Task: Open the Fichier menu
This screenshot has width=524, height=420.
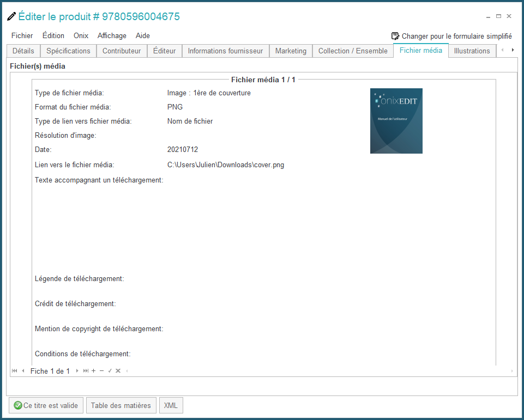Action: tap(22, 36)
